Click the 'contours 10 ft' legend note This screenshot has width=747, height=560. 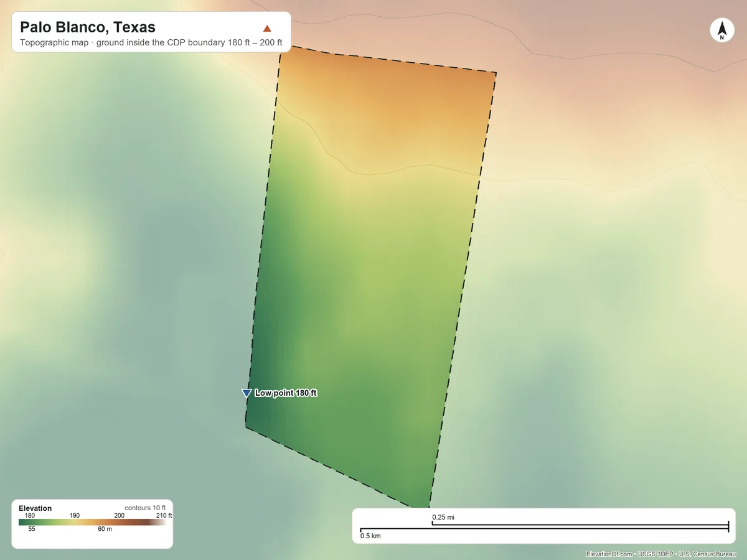(x=145, y=508)
